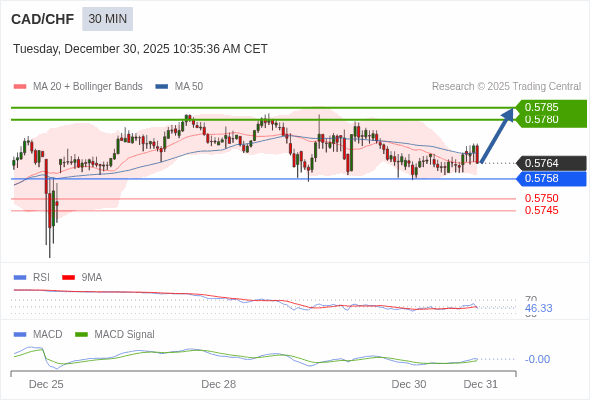
Task: Click the 9MA red legend swatch
Action: pyautogui.click(x=68, y=278)
